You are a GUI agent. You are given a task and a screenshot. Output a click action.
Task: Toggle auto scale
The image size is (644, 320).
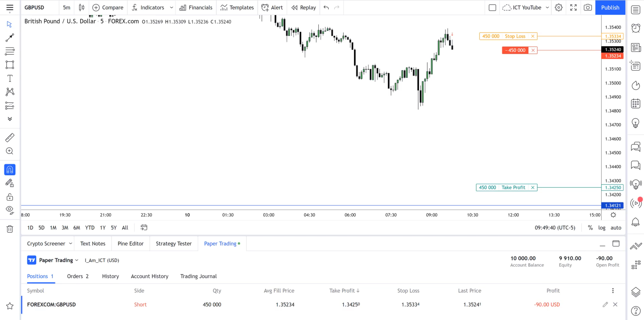click(x=616, y=228)
